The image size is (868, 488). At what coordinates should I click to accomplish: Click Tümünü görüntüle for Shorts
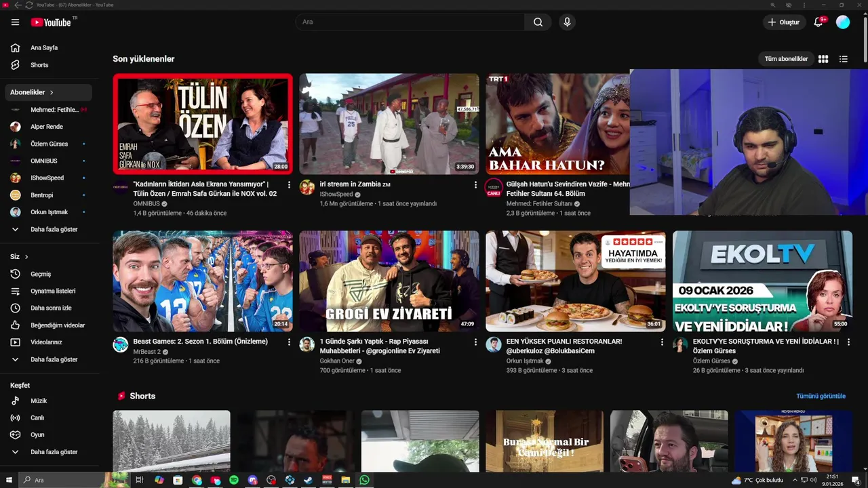(x=821, y=396)
